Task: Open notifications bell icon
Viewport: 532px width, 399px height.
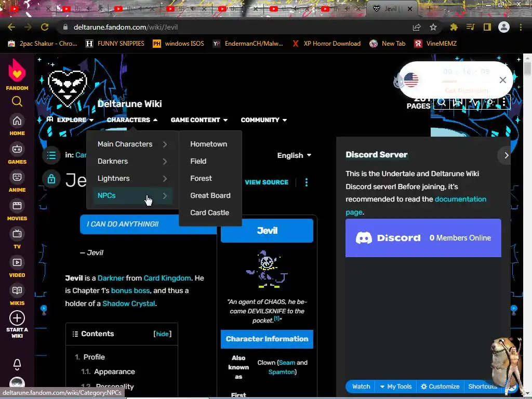Action: click(17, 364)
